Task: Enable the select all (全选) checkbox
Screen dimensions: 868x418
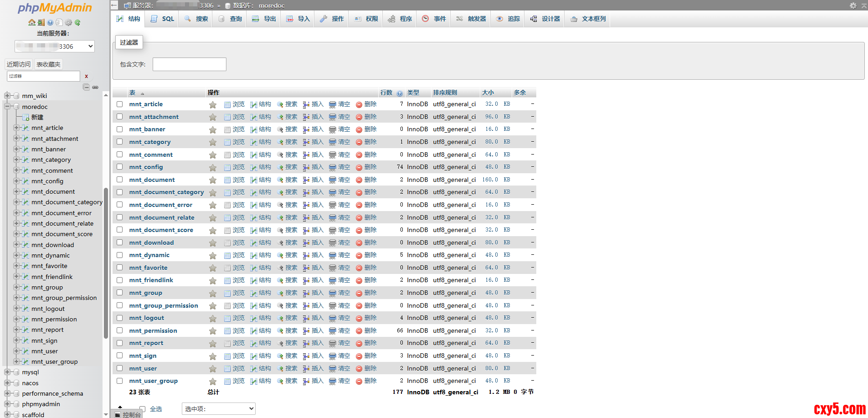Action: tap(143, 409)
